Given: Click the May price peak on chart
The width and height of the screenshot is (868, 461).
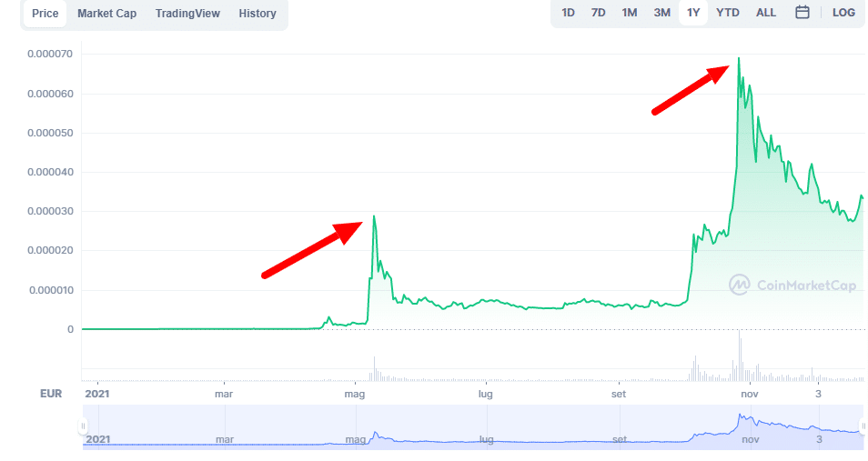Looking at the screenshot, I should pyautogui.click(x=374, y=217).
